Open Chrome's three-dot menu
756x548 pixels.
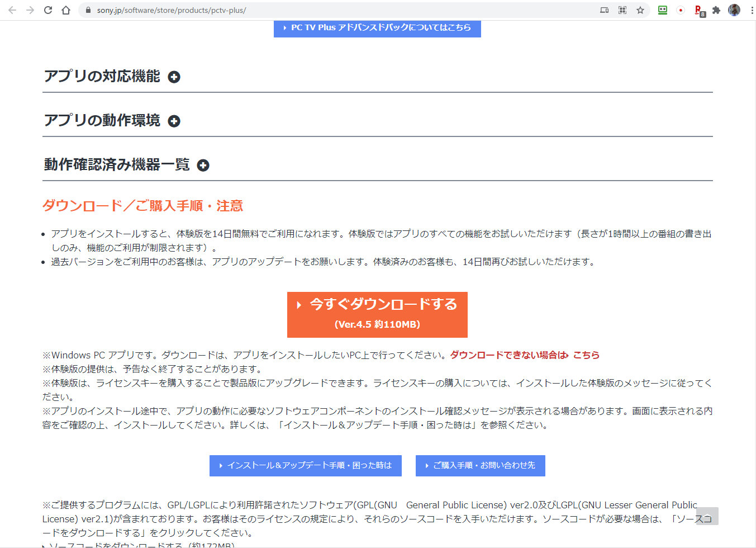click(x=748, y=10)
